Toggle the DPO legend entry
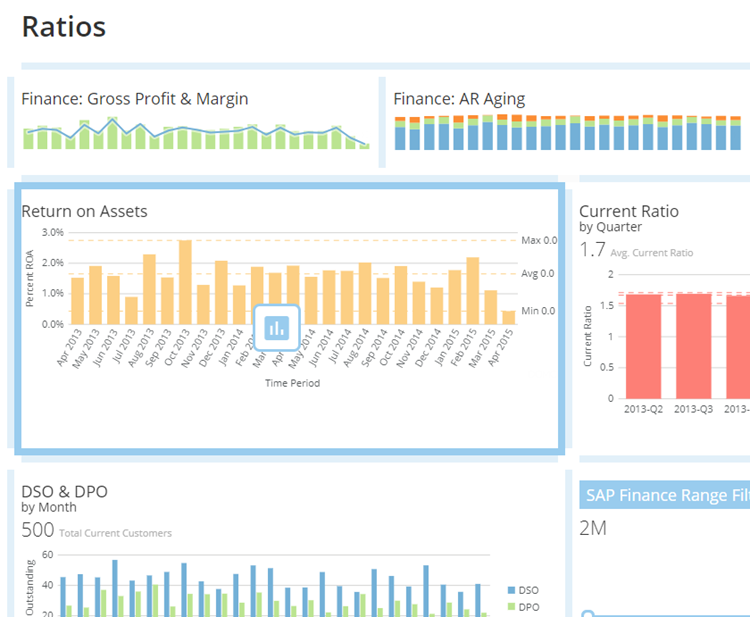The image size is (750, 617). click(529, 606)
